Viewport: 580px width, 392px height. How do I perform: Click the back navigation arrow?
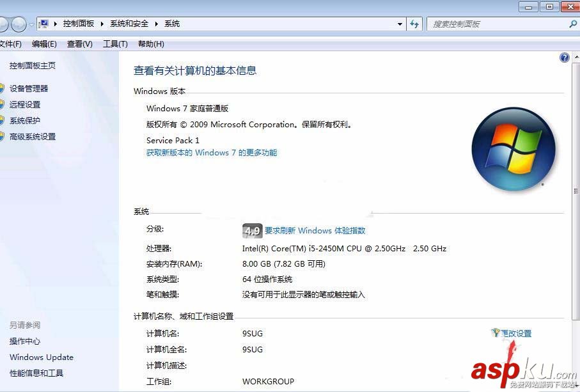5,24
